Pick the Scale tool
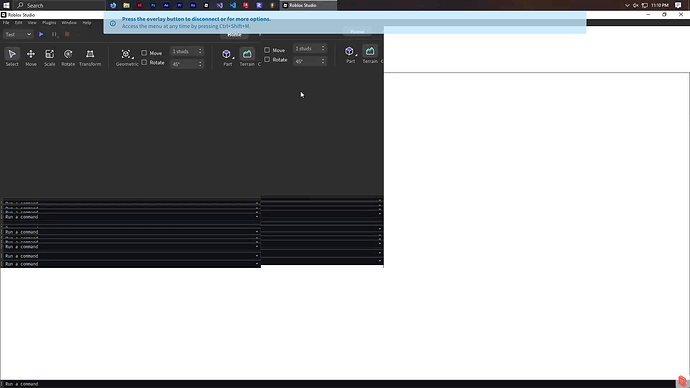690x388 pixels. click(49, 57)
